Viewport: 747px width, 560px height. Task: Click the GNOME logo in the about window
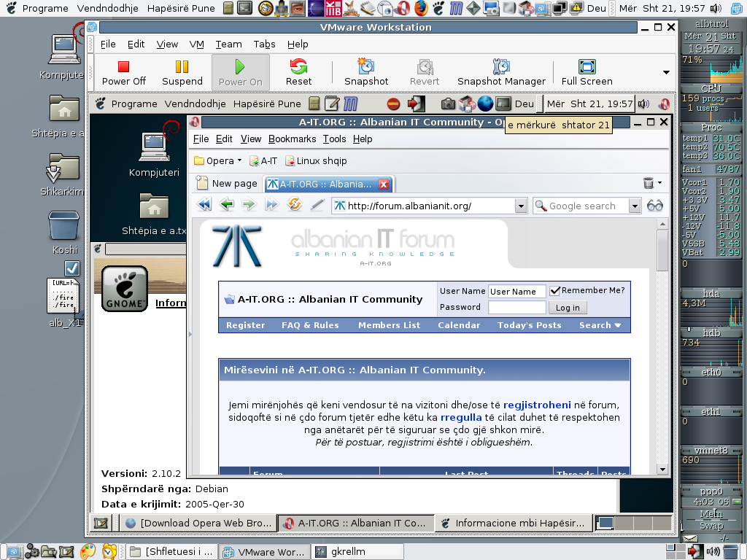125,289
